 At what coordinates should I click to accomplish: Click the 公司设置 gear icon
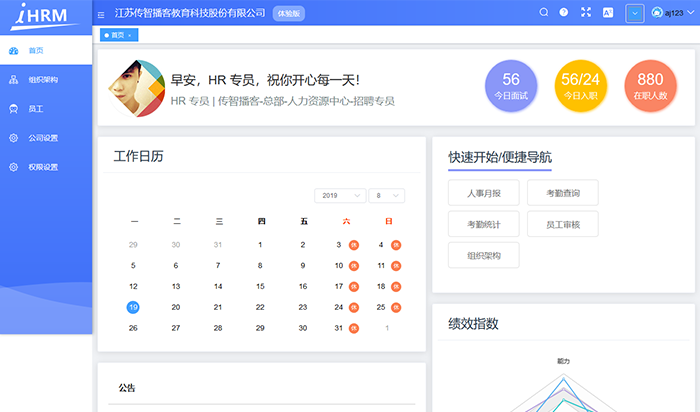pos(13,137)
